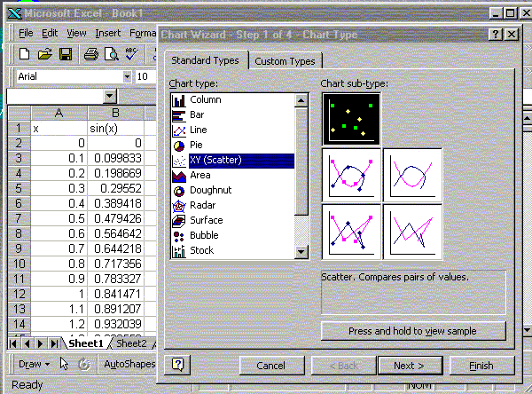Click the Excel application icon in title bar
Screen dimensions: 532x394
tap(14, 13)
